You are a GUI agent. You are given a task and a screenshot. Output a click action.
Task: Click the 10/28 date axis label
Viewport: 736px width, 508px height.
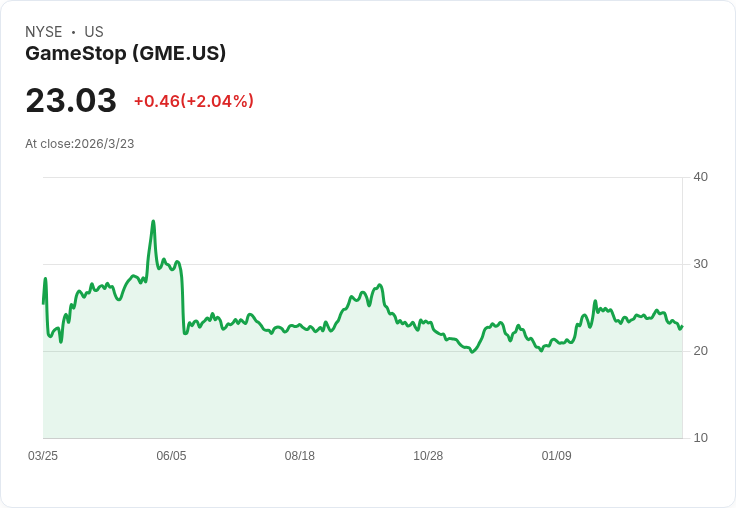pyautogui.click(x=428, y=456)
